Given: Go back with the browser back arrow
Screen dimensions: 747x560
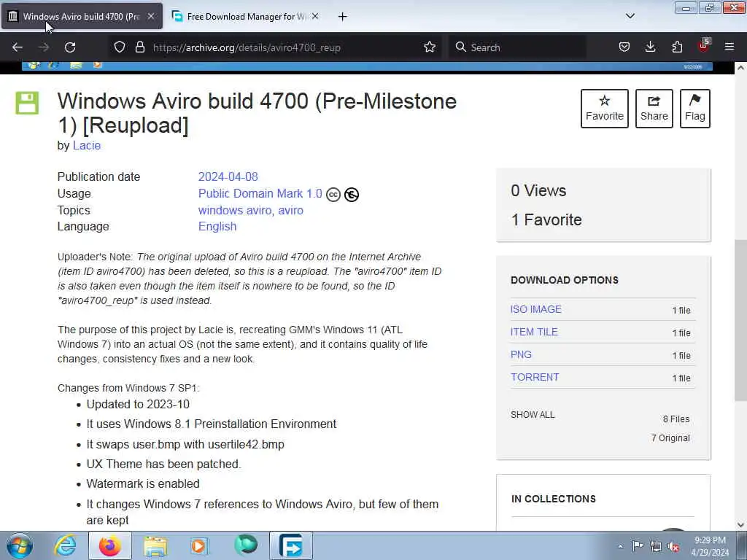Looking at the screenshot, I should pyautogui.click(x=18, y=47).
